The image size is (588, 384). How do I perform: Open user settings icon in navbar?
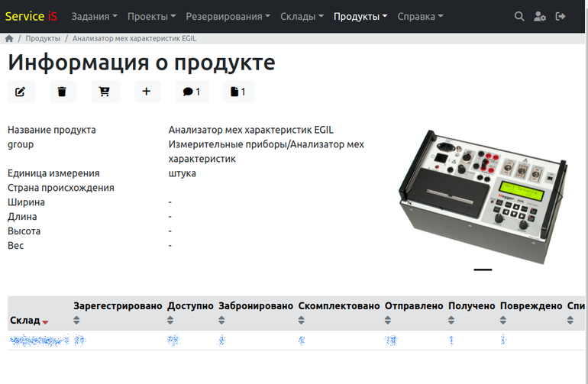tap(540, 17)
